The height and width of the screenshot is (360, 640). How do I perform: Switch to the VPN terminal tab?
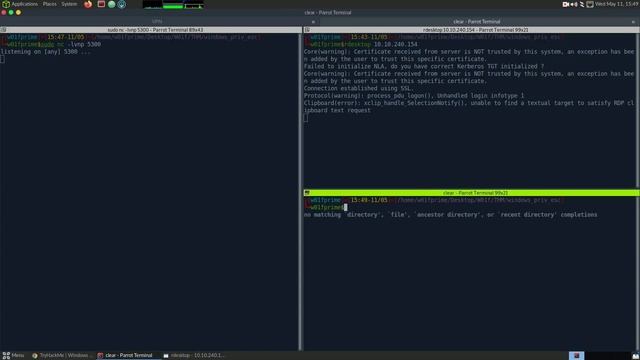157,21
